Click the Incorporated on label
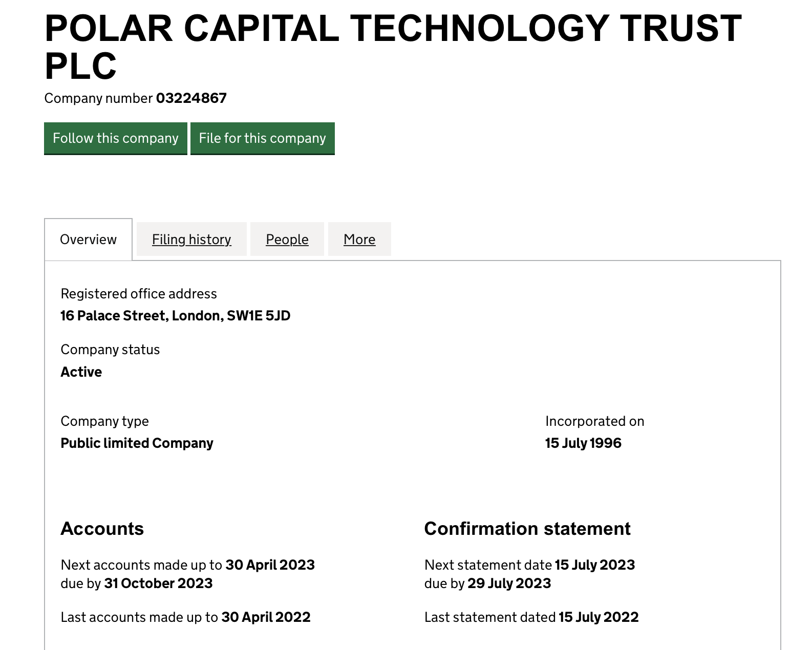This screenshot has height=650, width=812. [595, 421]
